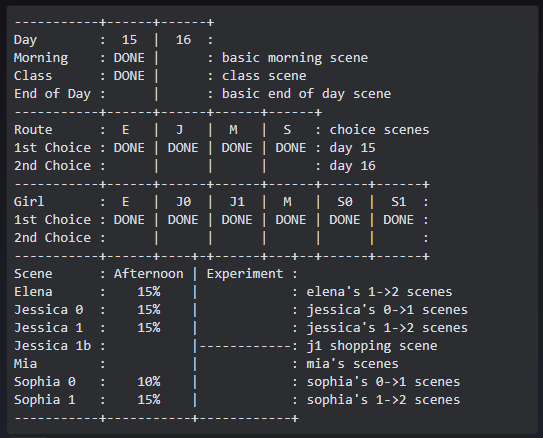Click Jessica 1's 15% value
Viewport: 543px width, 438px height.
(149, 328)
